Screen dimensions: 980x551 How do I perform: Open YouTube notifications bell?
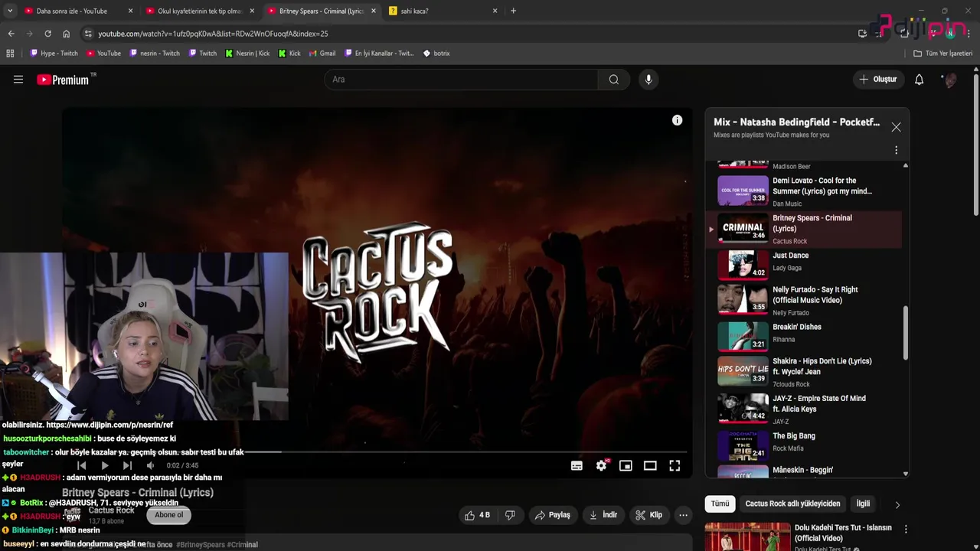point(920,80)
